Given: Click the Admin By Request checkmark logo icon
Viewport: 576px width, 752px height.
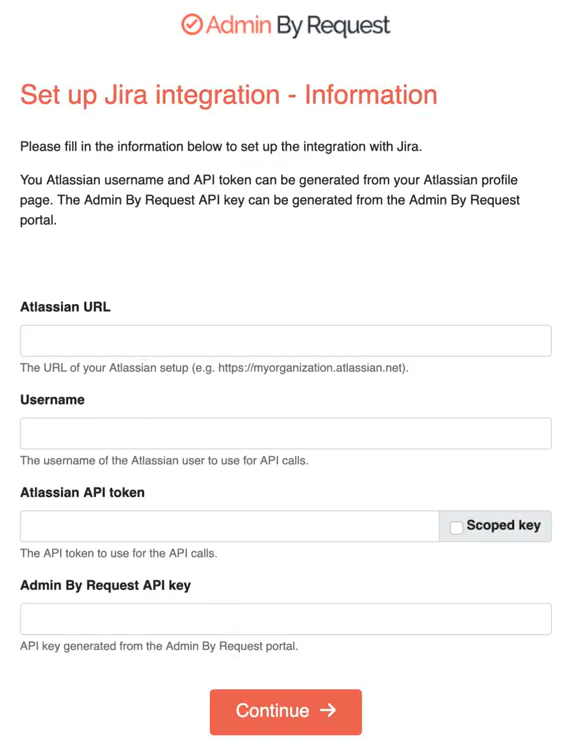Looking at the screenshot, I should point(192,24).
